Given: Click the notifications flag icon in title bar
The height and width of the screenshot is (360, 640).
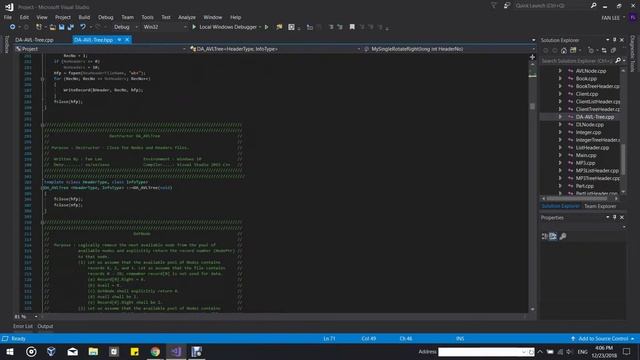Looking at the screenshot, I should [493, 6].
